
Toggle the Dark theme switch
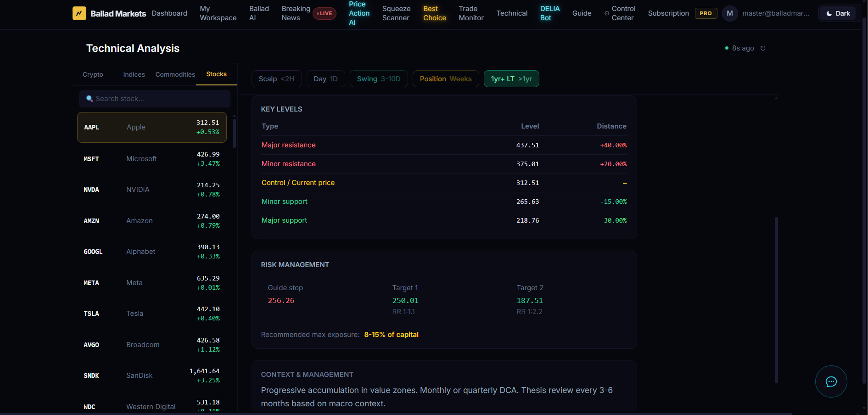pyautogui.click(x=838, y=13)
